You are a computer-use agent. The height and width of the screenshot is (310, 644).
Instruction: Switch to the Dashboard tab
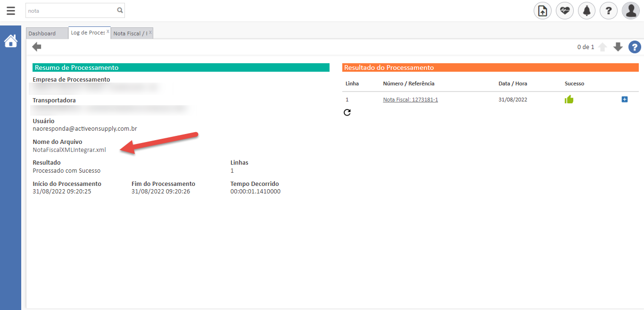pos(42,34)
